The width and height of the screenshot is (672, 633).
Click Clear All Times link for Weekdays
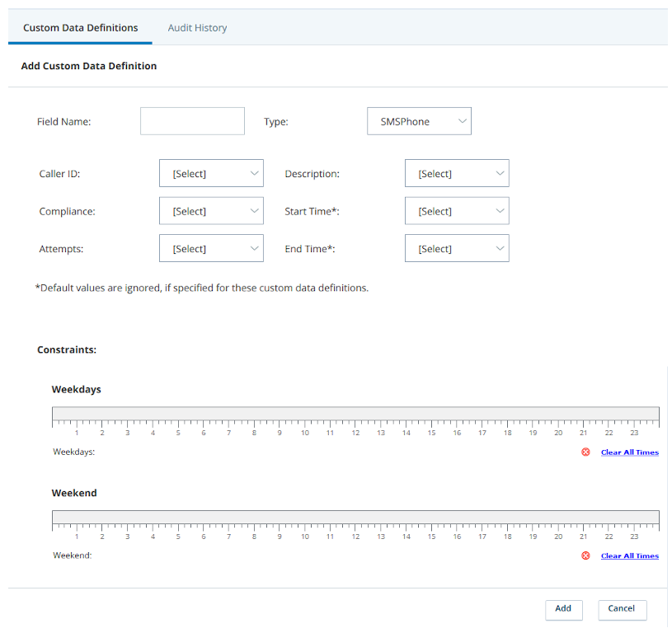pyautogui.click(x=630, y=452)
